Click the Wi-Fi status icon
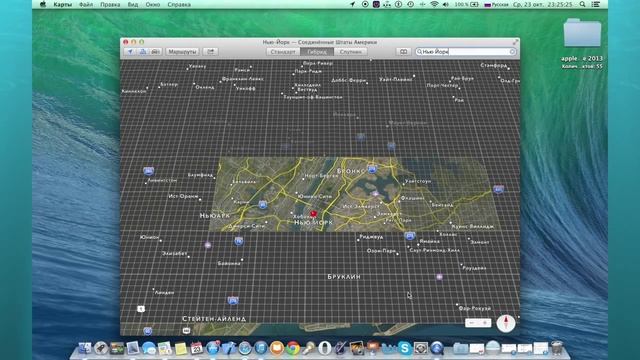Image resolution: width=640 pixels, height=360 pixels. pyautogui.click(x=434, y=4)
